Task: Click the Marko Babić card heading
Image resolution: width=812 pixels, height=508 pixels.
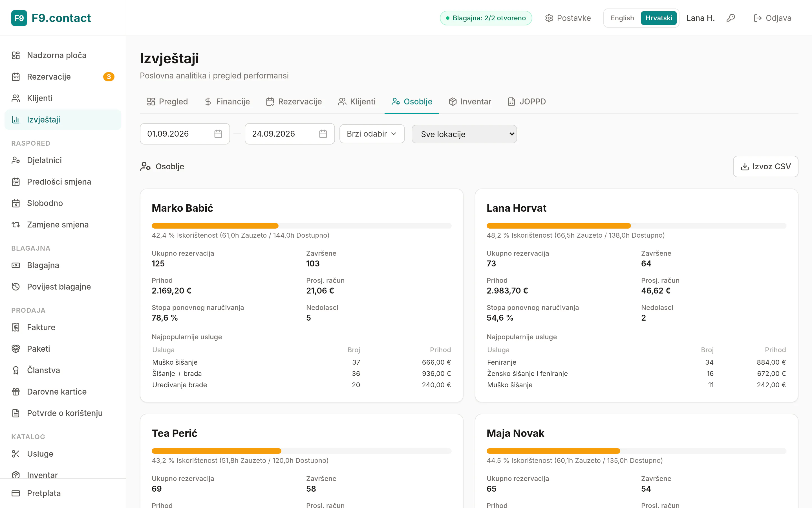Action: [182, 208]
